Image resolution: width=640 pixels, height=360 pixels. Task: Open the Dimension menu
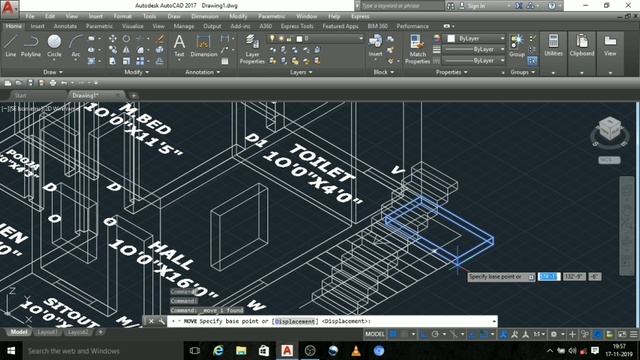(x=204, y=16)
